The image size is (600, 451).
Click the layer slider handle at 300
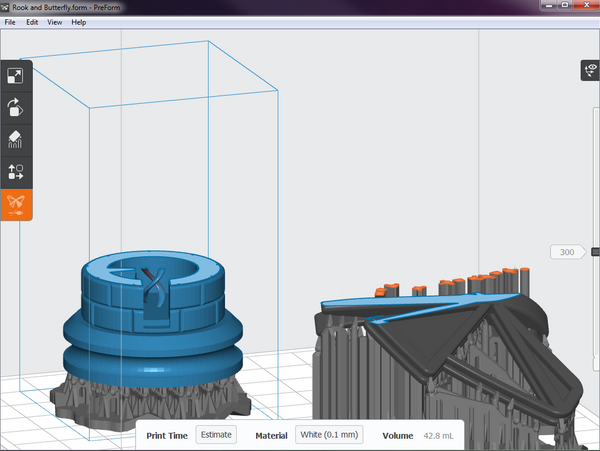coord(595,252)
